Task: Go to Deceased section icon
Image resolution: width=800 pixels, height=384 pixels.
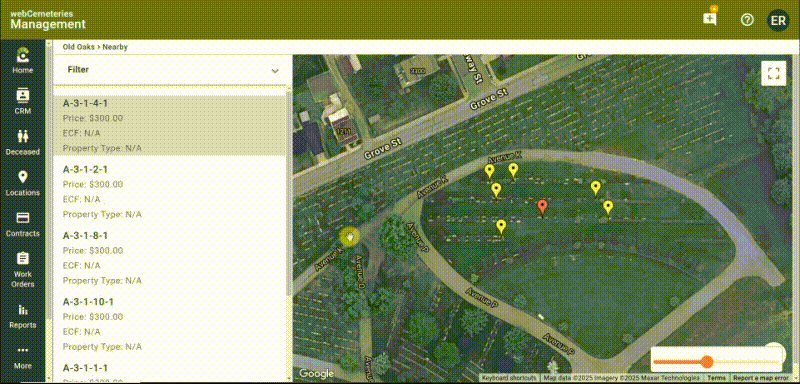Action: (x=22, y=136)
